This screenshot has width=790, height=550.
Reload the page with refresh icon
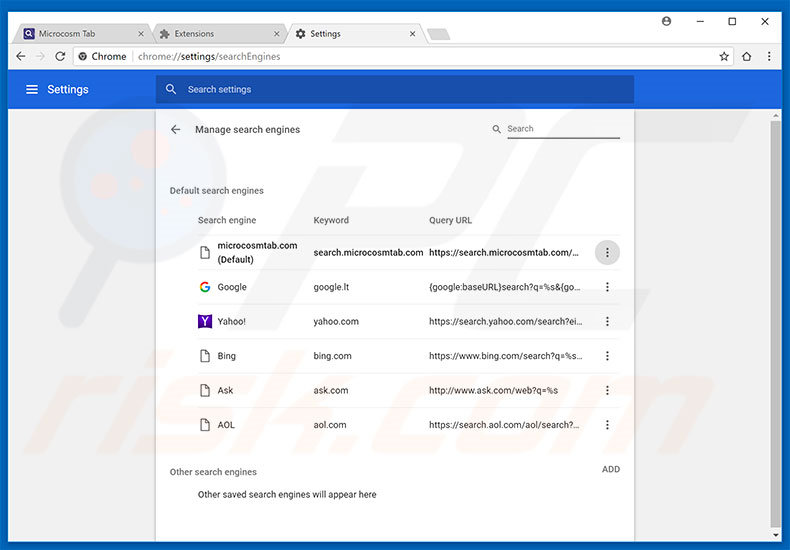[x=60, y=56]
